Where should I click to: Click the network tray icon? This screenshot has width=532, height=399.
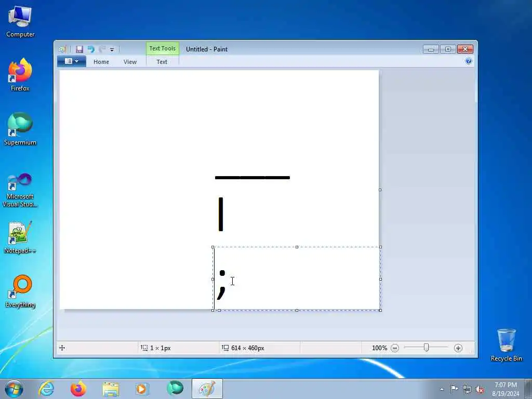pyautogui.click(x=467, y=389)
